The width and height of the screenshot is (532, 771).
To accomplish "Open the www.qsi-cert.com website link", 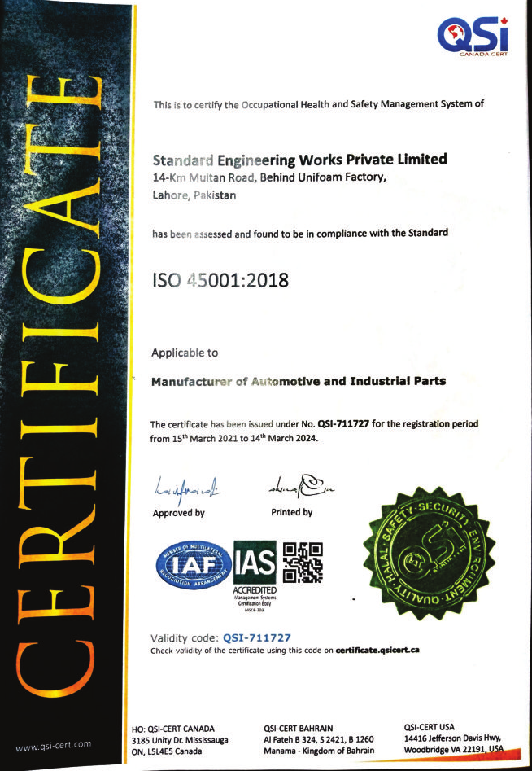I will tap(54, 744).
